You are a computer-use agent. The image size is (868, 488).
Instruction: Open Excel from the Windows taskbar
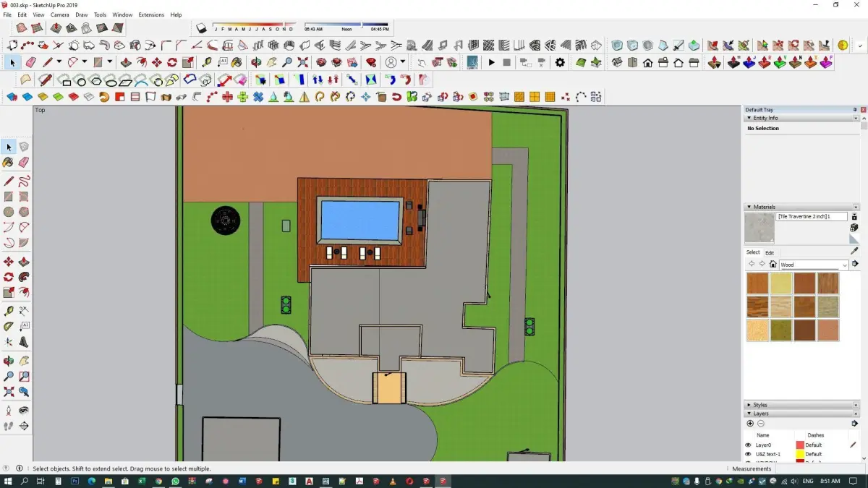[x=142, y=481]
